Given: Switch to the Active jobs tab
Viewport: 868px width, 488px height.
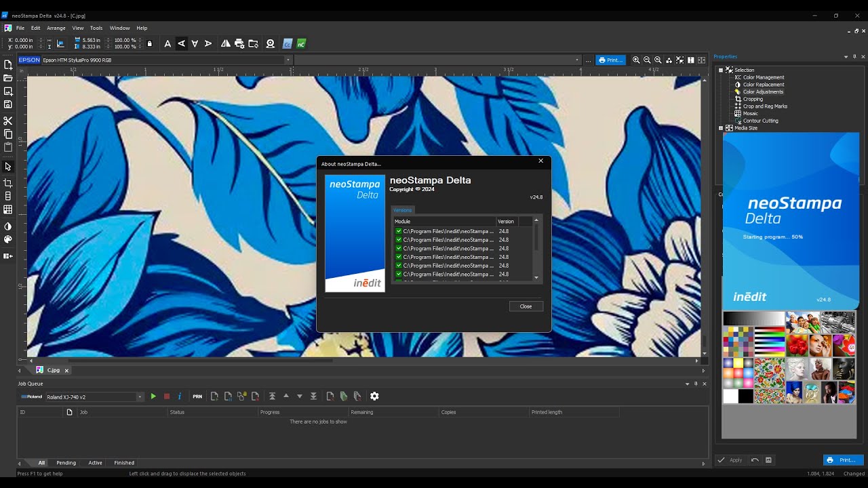Looking at the screenshot, I should pyautogui.click(x=95, y=463).
